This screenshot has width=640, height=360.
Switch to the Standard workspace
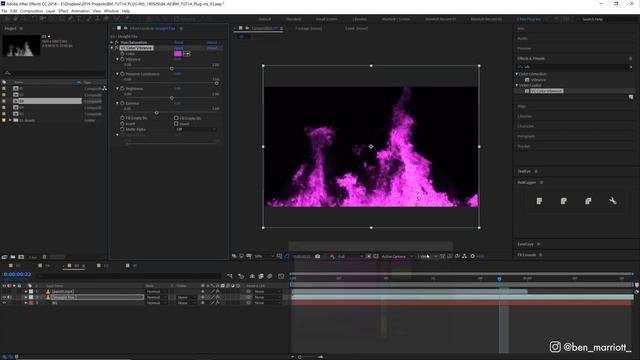293,19
